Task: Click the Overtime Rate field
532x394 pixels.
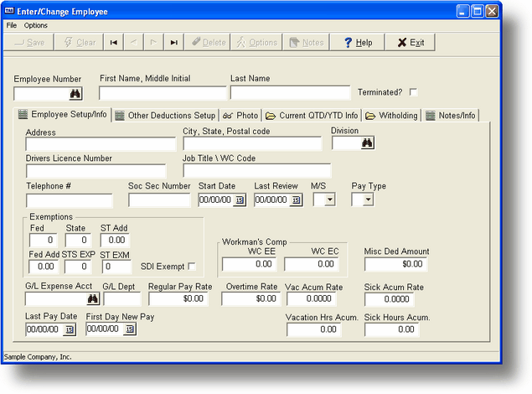Action: pyautogui.click(x=251, y=299)
